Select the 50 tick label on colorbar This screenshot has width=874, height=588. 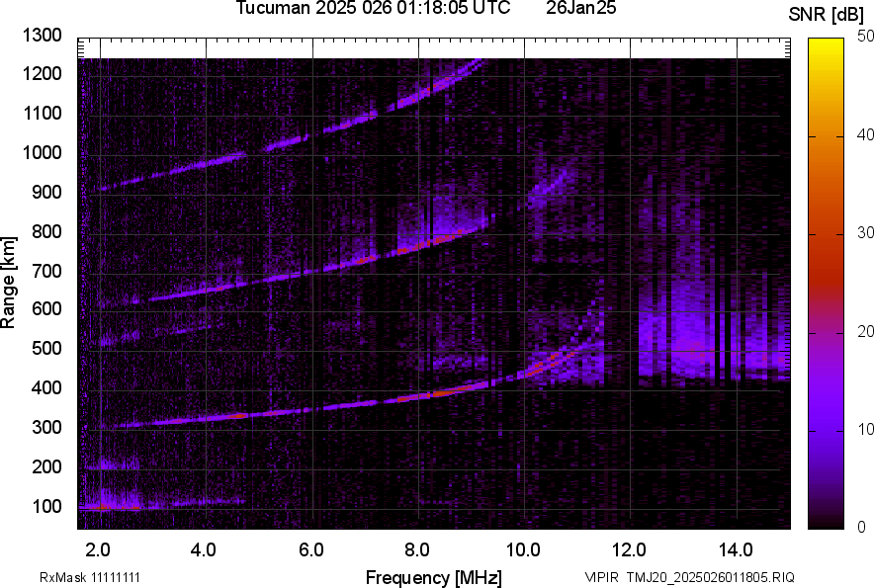click(x=866, y=36)
